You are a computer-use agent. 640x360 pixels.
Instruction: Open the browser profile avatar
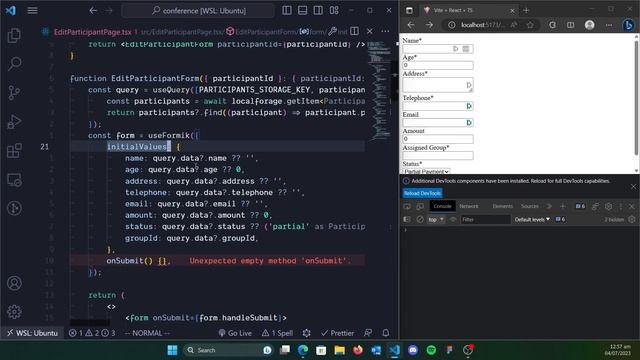tap(589, 25)
